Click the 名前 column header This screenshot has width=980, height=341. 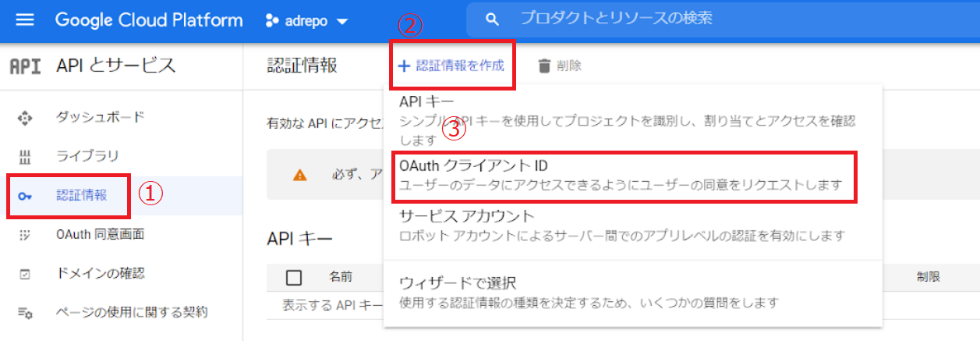point(341,276)
